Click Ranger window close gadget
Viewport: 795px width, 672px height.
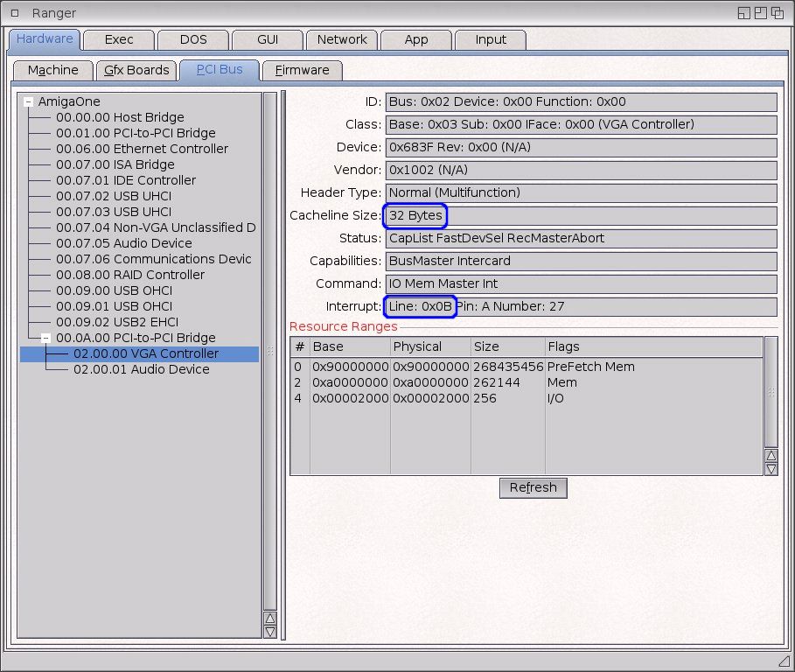click(15, 13)
